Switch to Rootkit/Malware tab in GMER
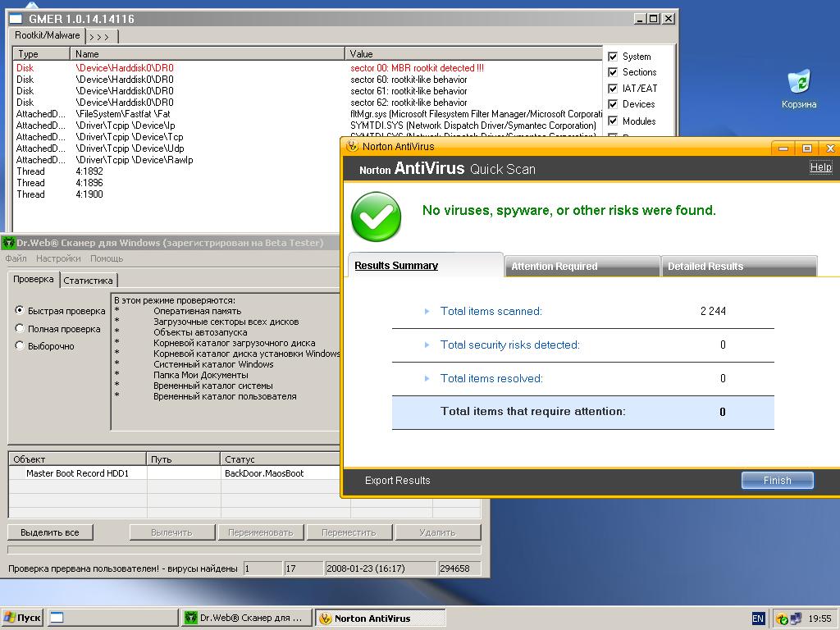 47,35
